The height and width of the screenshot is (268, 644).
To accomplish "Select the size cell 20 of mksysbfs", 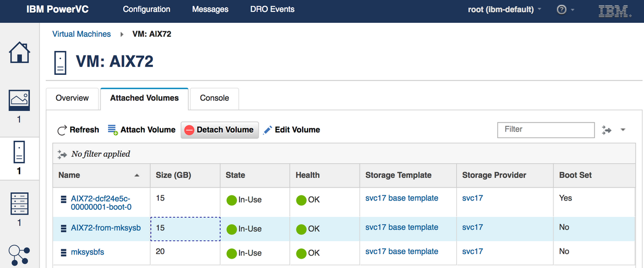I will (185, 253).
